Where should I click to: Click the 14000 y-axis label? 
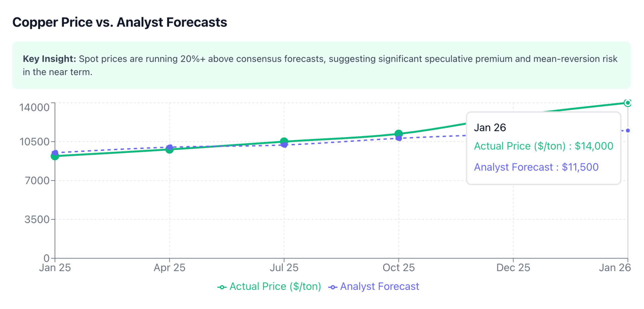pyautogui.click(x=35, y=107)
